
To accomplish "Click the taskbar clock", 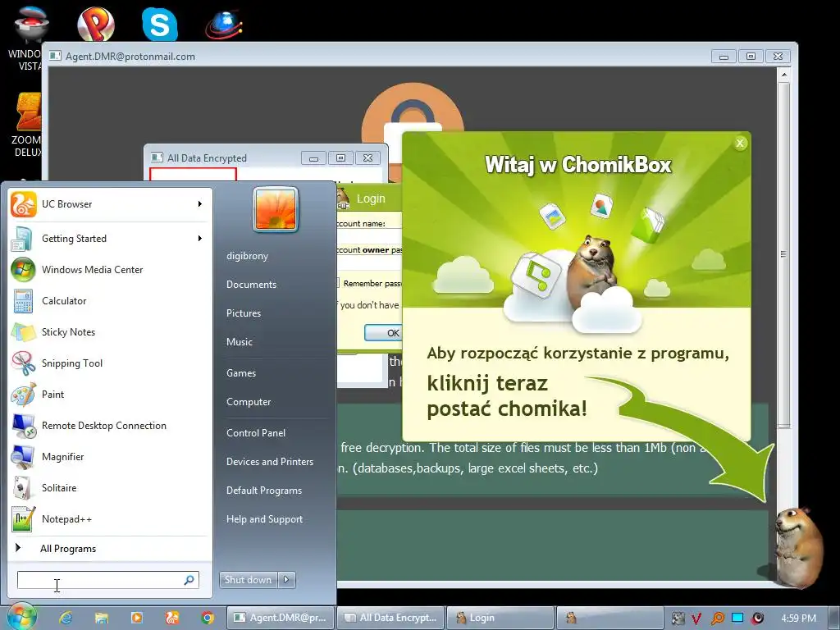I will coord(798,619).
